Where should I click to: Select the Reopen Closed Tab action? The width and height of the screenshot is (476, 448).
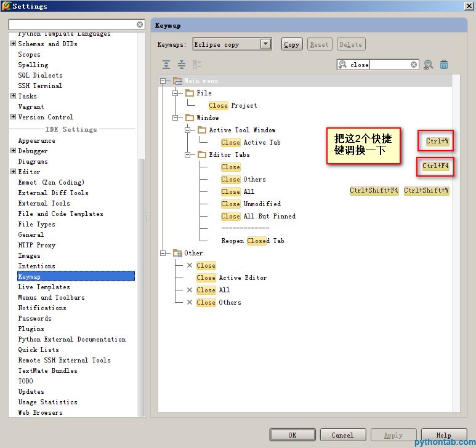click(x=253, y=241)
